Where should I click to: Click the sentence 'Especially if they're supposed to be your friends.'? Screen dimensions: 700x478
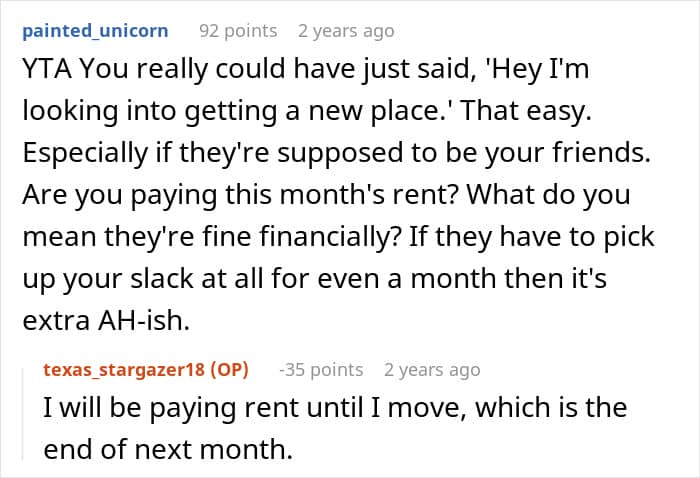(337, 153)
